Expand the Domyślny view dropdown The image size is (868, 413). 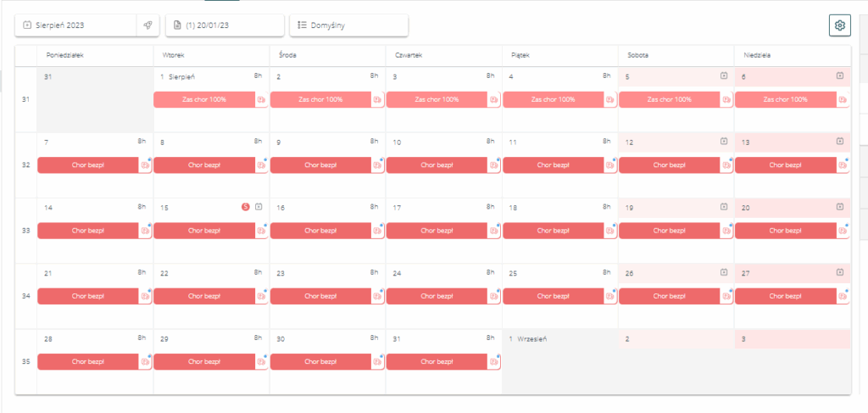(x=348, y=25)
